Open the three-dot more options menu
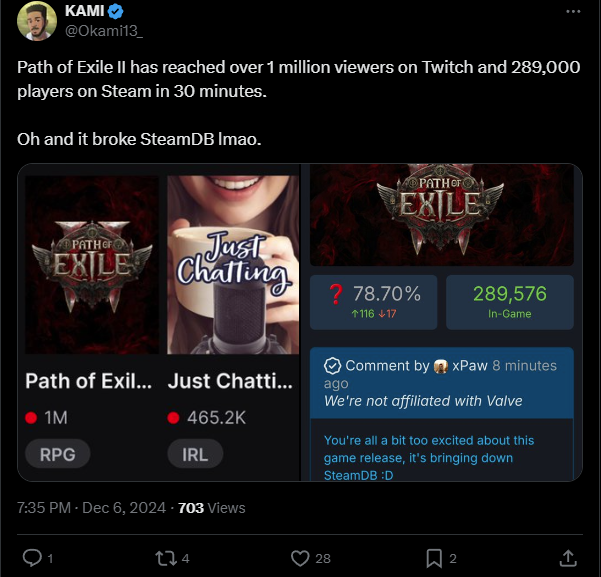 pos(572,12)
